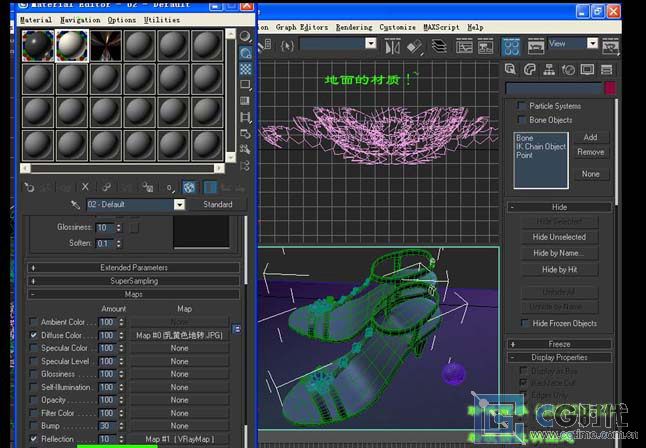Click the object color swatch in command panel

point(610,88)
